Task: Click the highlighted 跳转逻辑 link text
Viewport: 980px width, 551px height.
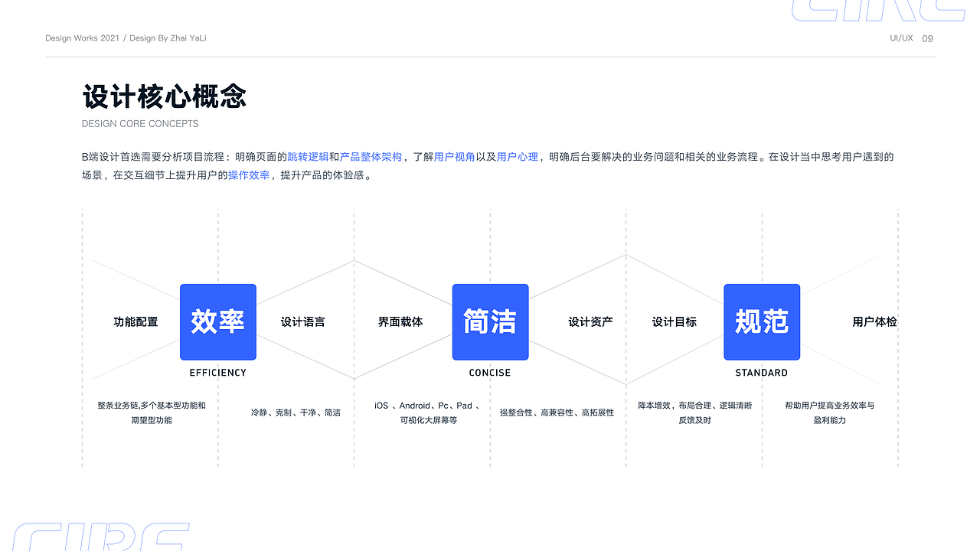Action: tap(308, 157)
